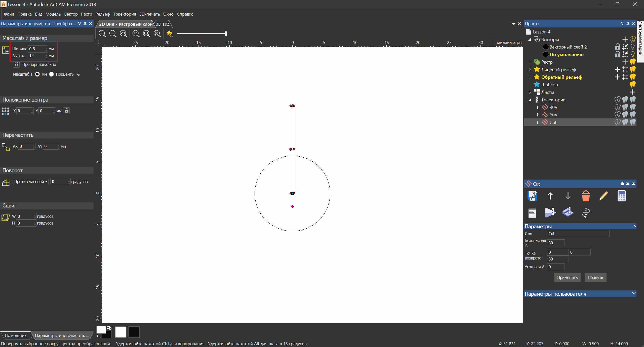Click the move toolpath up arrow
This screenshot has height=347, width=644.
[x=550, y=196]
